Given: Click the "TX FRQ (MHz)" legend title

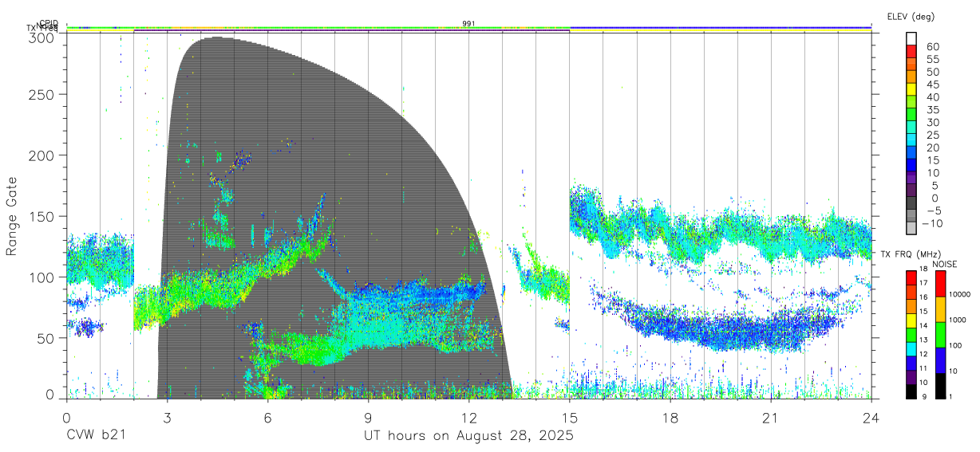Looking at the screenshot, I should coord(909,254).
